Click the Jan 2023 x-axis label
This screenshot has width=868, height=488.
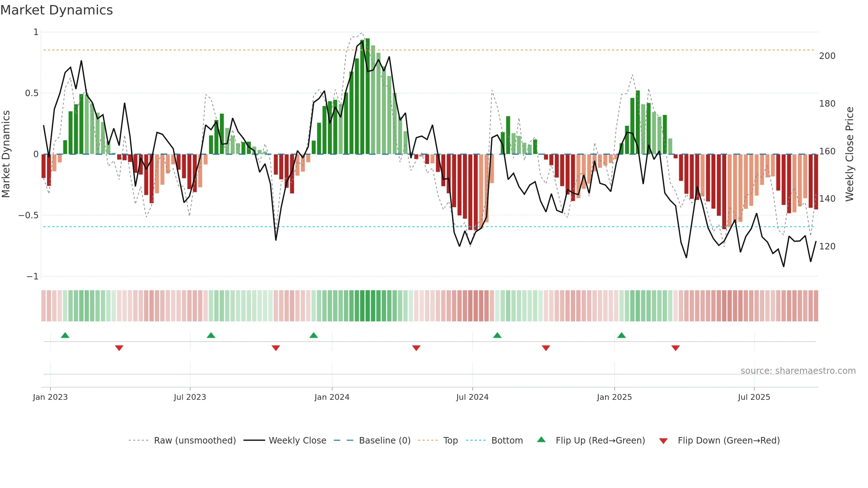pos(50,397)
